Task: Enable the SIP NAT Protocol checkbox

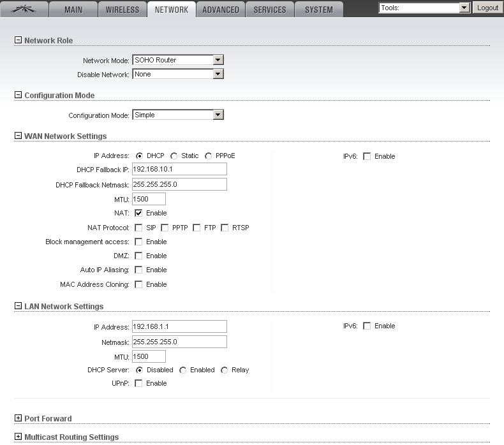Action: 138,228
